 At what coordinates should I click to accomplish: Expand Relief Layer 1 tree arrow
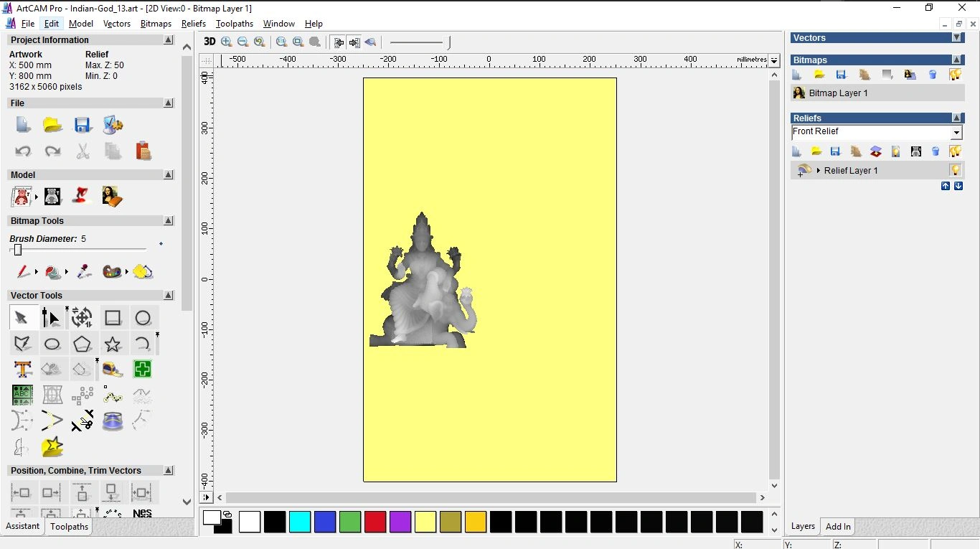point(818,171)
